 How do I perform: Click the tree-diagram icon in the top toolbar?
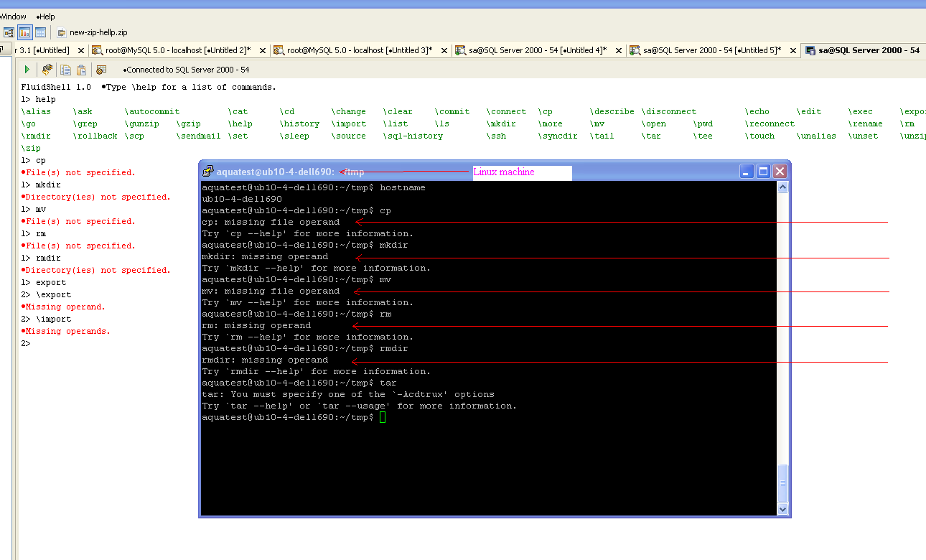tap(9, 32)
